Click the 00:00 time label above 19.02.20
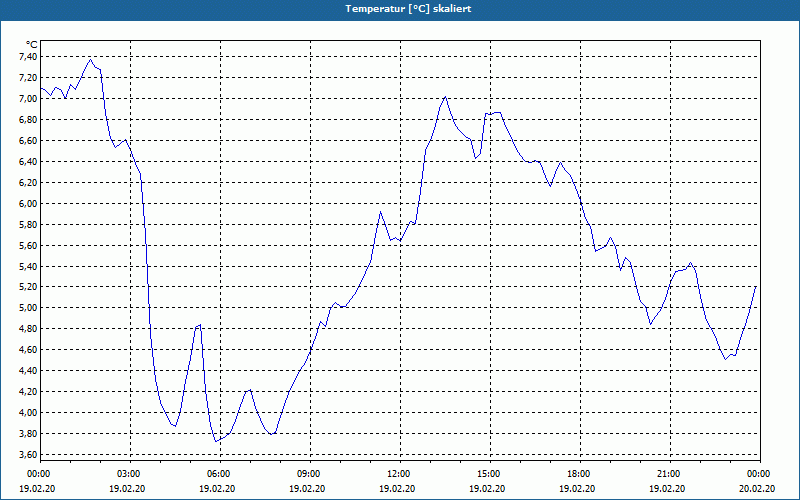Screen dimensions: 800x500 (40, 473)
